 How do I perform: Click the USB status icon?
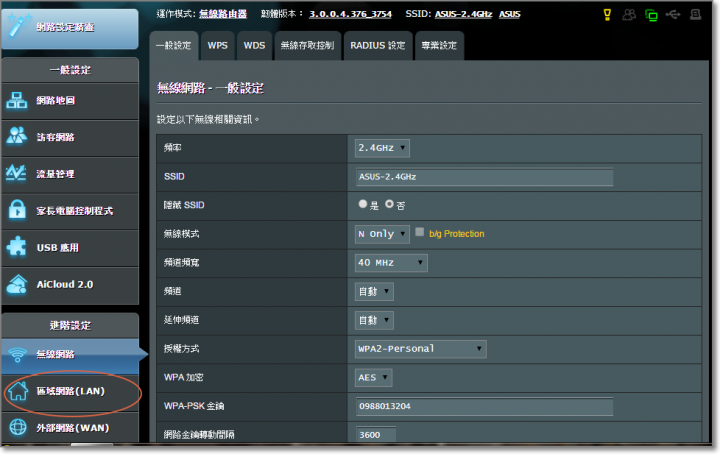(673, 15)
